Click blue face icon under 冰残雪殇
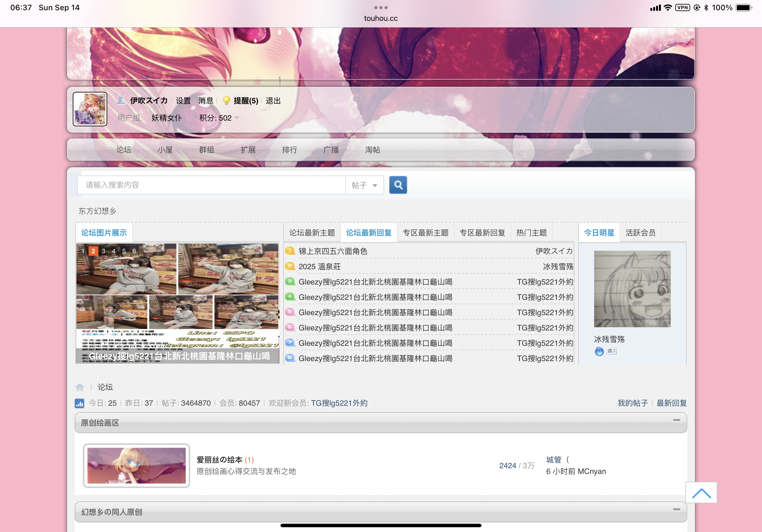Image resolution: width=762 pixels, height=532 pixels. click(x=599, y=351)
